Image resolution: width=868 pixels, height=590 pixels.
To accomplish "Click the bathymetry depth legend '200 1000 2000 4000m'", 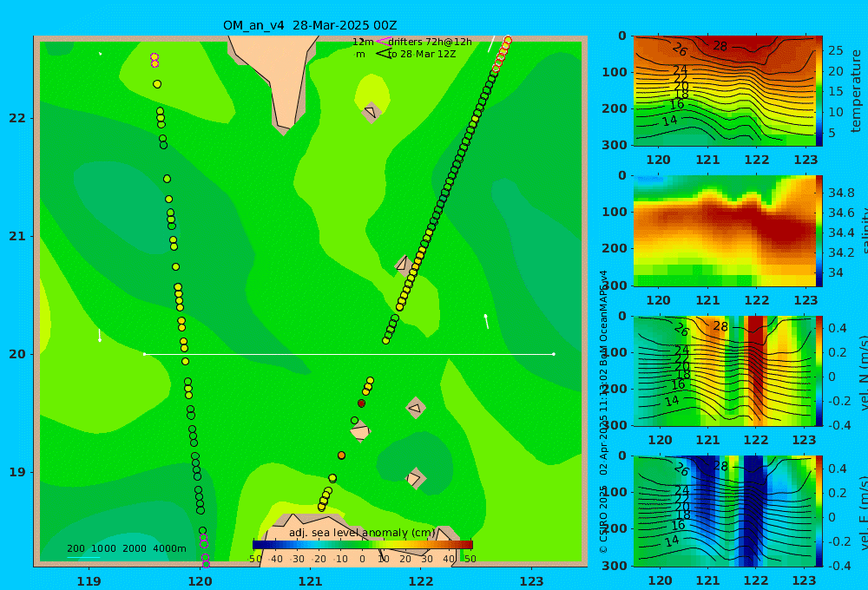I will coord(126,548).
